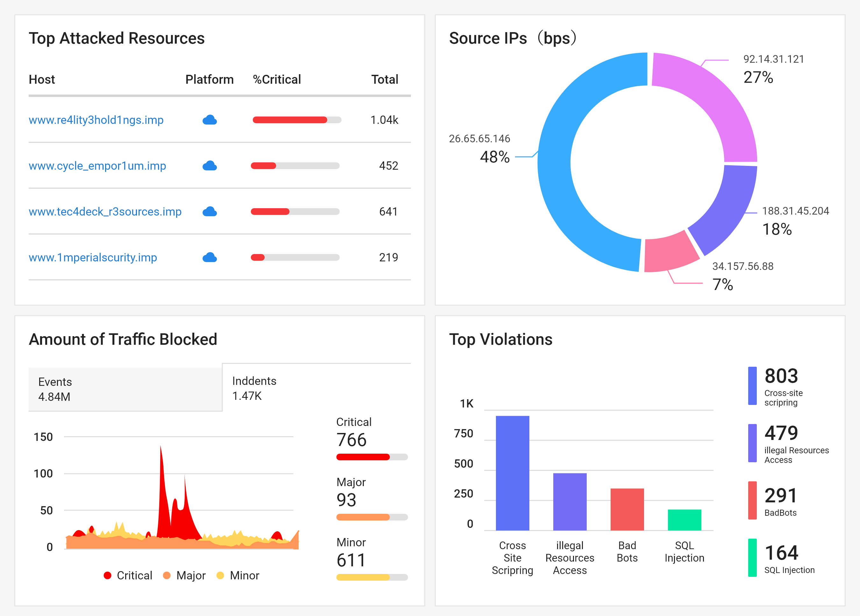Switch to the Inddents 1.47K tab
Image resolution: width=860 pixels, height=616 pixels.
[x=316, y=388]
